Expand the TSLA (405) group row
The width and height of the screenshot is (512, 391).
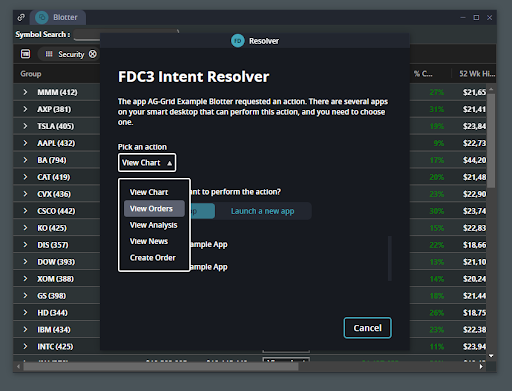click(x=25, y=126)
